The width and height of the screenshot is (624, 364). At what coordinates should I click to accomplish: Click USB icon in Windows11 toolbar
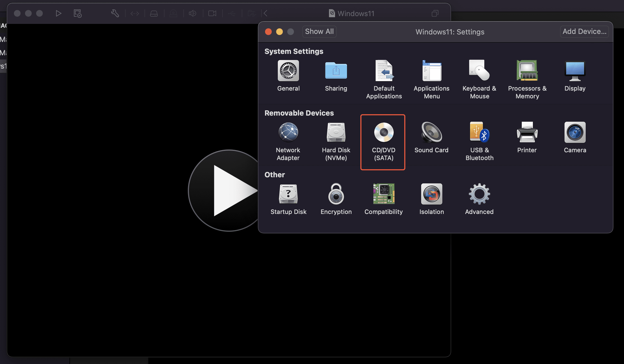(x=231, y=13)
